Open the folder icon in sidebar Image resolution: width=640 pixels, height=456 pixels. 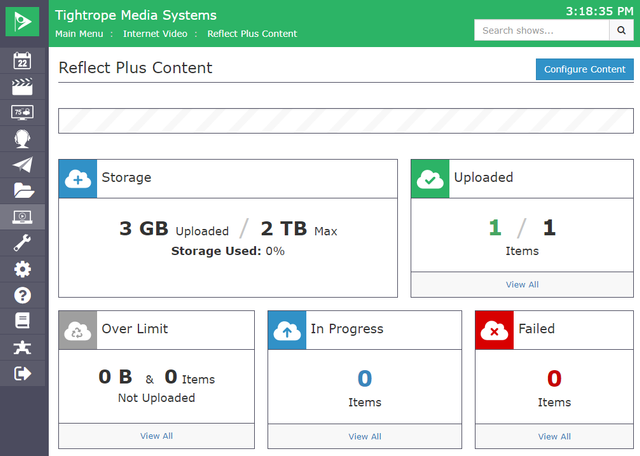(22, 191)
